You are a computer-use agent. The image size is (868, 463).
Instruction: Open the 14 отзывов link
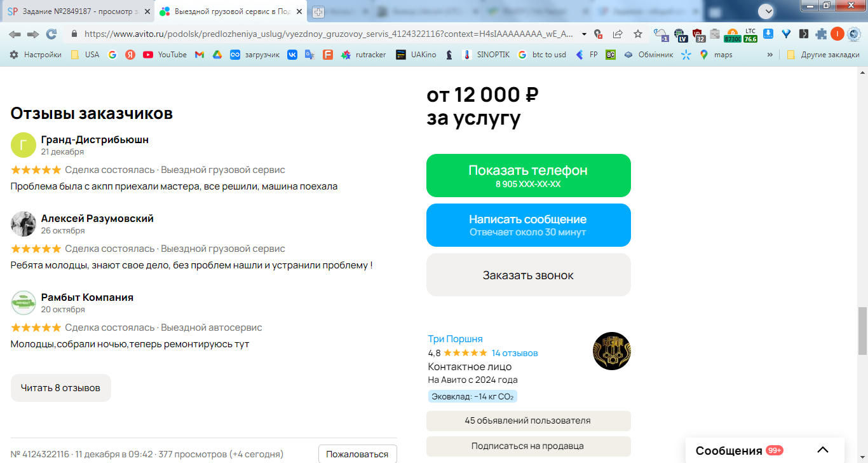(515, 353)
